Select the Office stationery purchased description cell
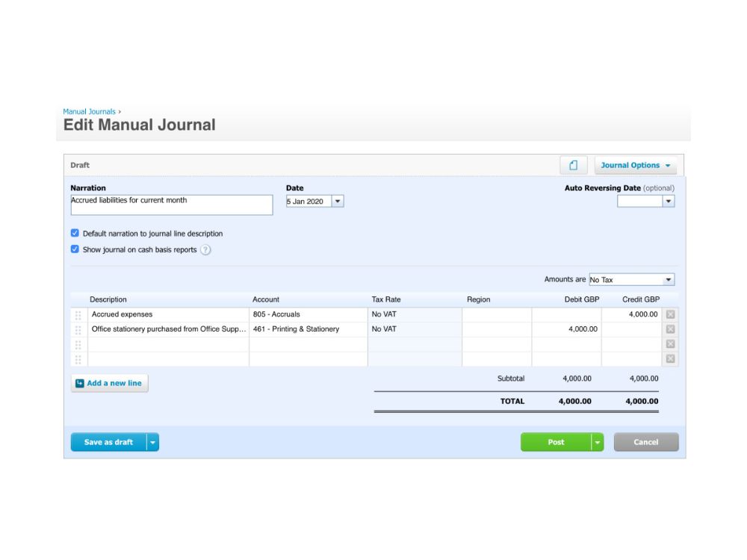This screenshot has width=747, height=560. coord(168,329)
